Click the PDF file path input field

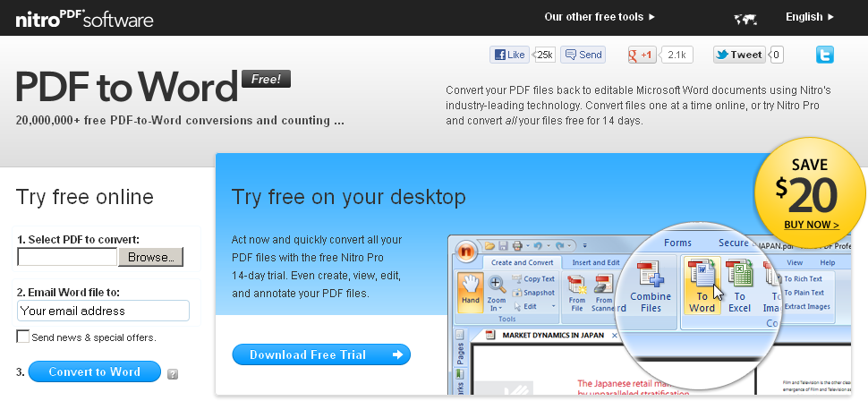click(67, 257)
